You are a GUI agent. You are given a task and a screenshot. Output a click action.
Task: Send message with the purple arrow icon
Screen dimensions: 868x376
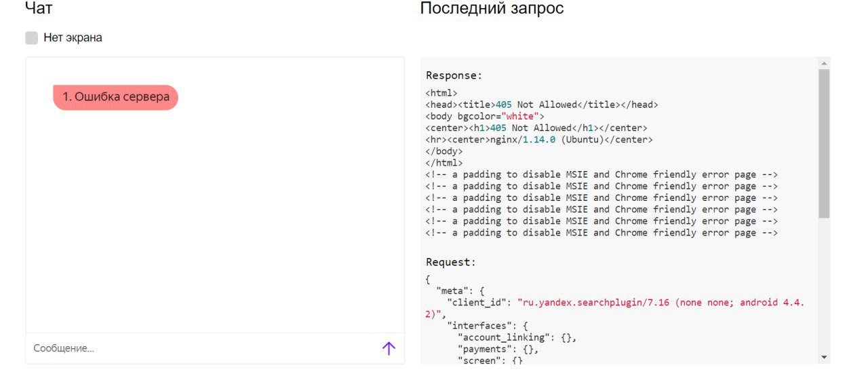pyautogui.click(x=389, y=348)
